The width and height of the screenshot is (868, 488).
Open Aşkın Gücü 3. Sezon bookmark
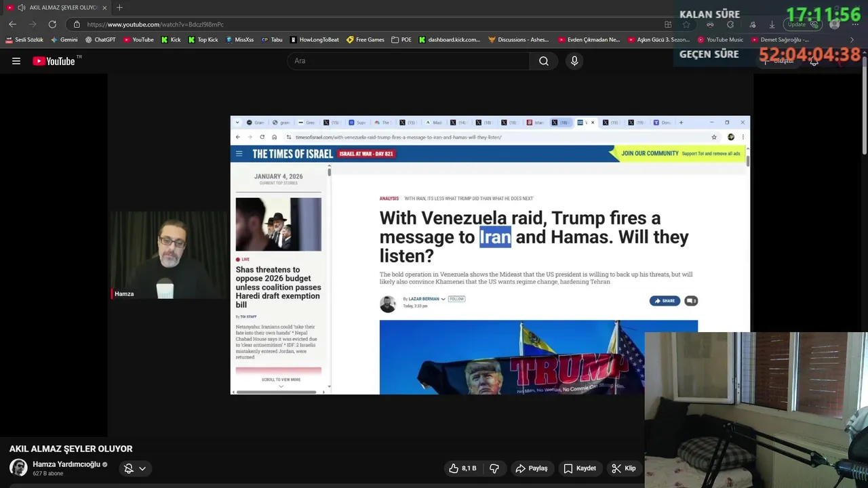658,40
